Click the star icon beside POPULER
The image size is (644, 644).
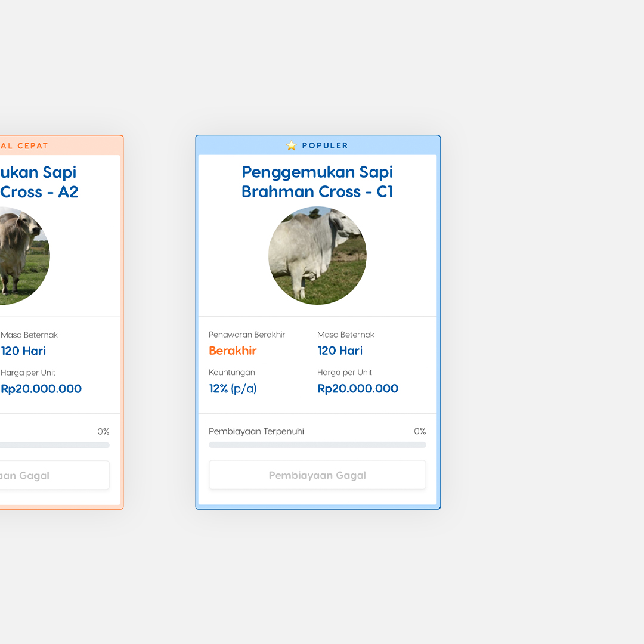[291, 145]
